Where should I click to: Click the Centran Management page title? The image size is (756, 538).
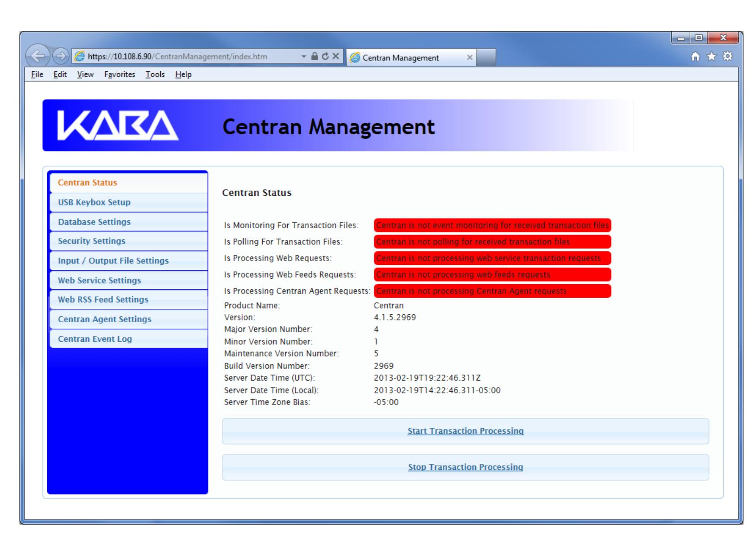[x=328, y=127]
